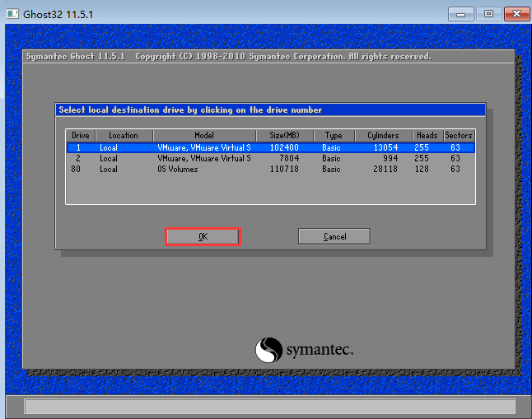Close the Ghost32 11.5.1 window
This screenshot has height=419, width=532.
pyautogui.click(x=516, y=13)
